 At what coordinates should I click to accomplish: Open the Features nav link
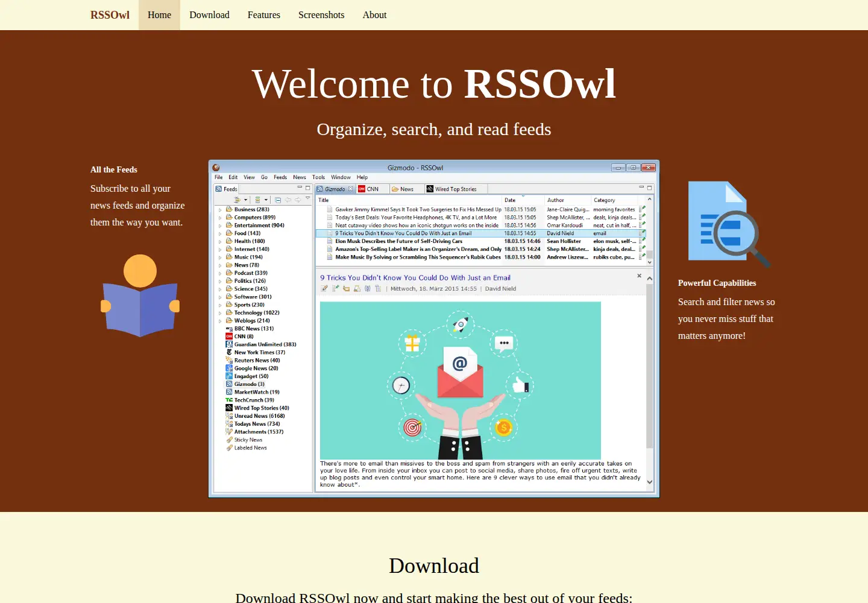[263, 15]
